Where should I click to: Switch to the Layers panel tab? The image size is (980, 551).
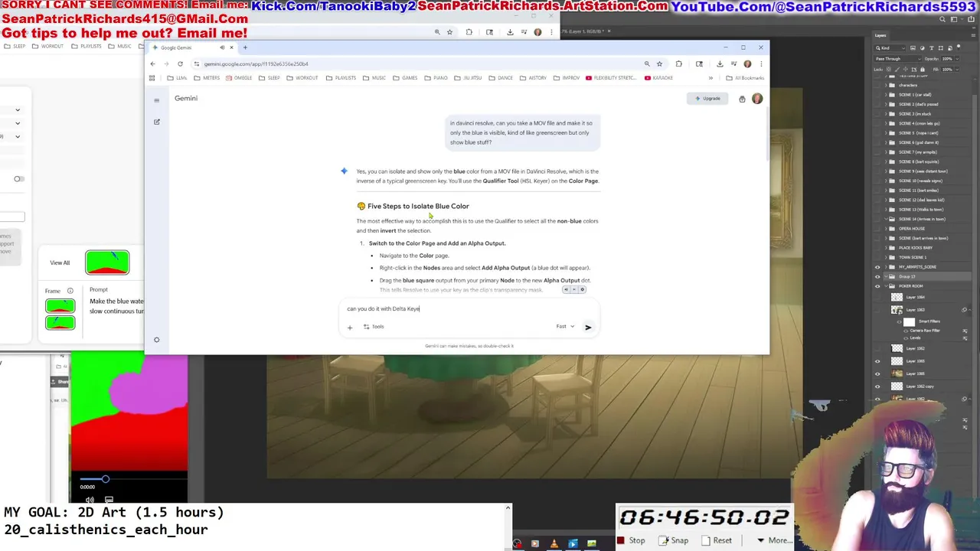click(881, 35)
